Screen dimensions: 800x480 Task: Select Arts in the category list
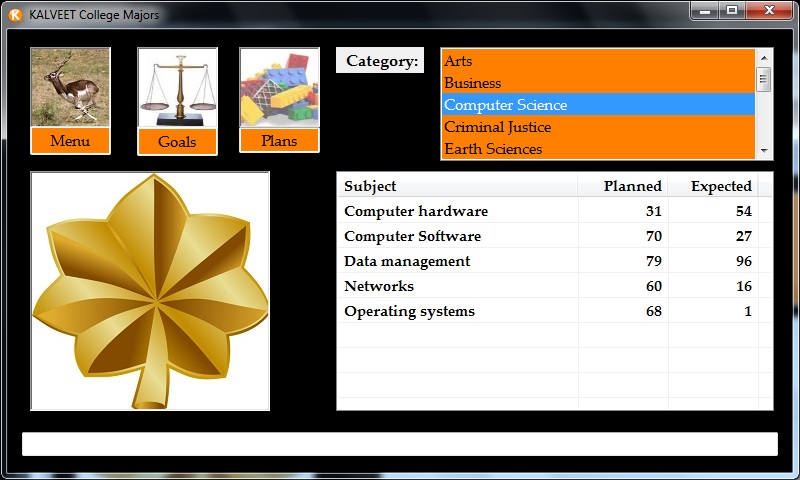click(598, 61)
